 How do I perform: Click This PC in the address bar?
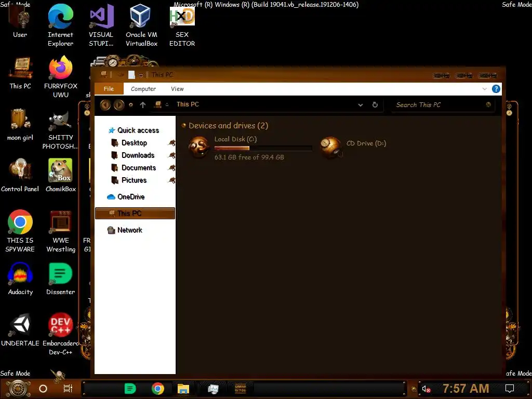[x=188, y=104]
